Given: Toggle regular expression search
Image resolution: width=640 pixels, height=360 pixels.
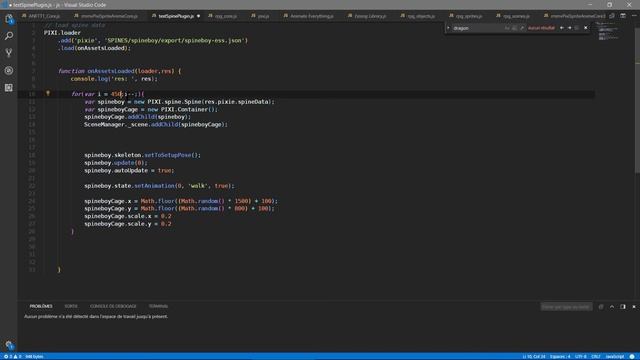Looking at the screenshot, I should pyautogui.click(x=522, y=28).
